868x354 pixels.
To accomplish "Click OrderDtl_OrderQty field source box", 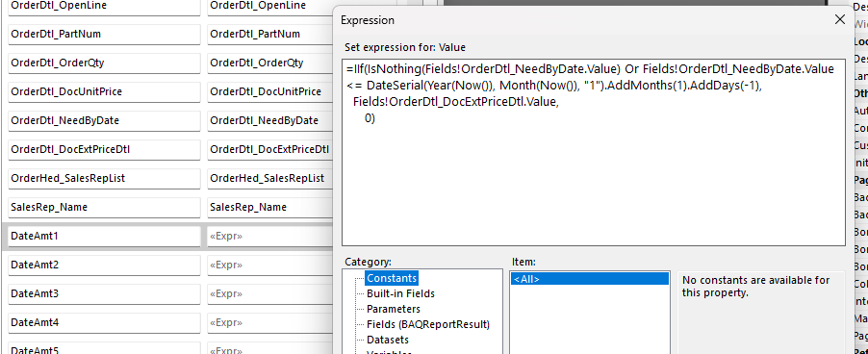I will coord(269,63).
